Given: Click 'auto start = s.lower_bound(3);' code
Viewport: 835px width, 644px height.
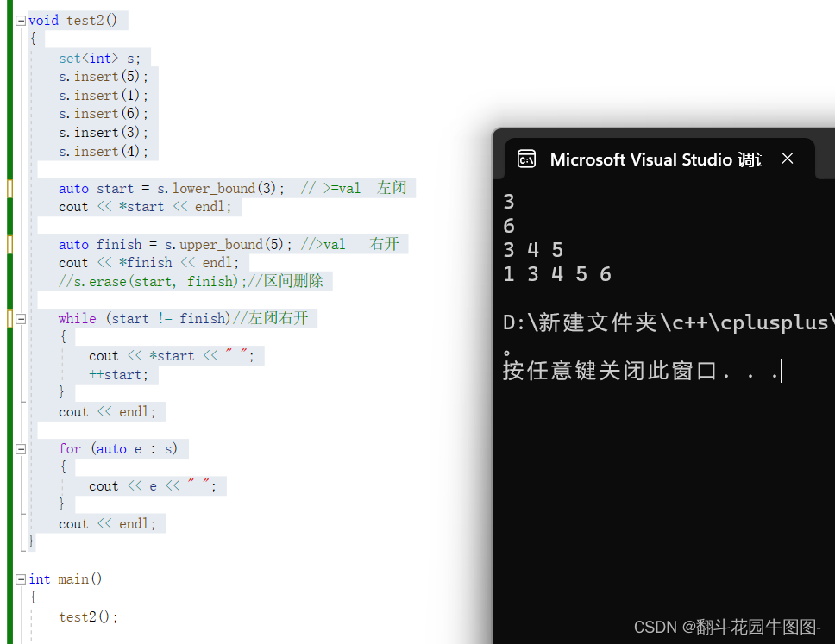Looking at the screenshot, I should [172, 189].
